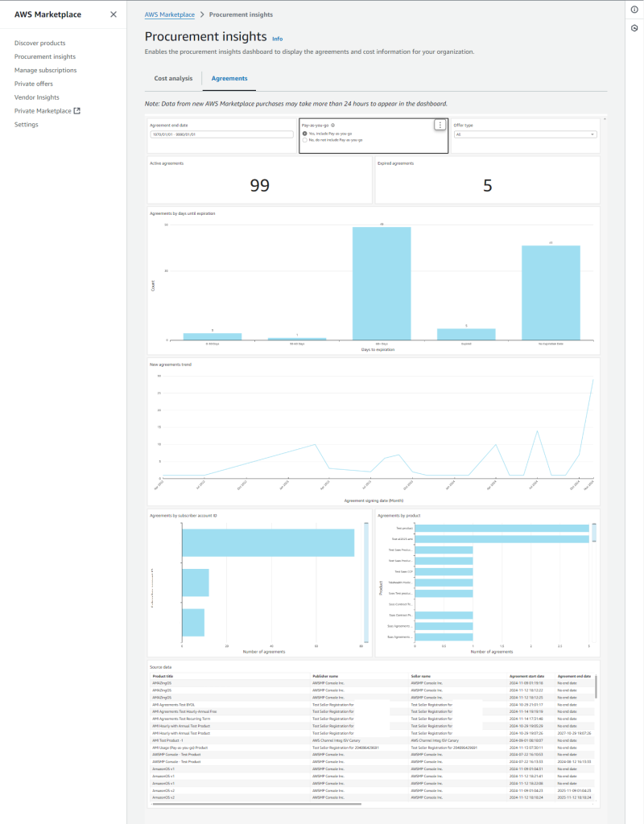This screenshot has width=644, height=824.
Task: Click the support history icon in right sidebar
Action: pyautogui.click(x=635, y=28)
